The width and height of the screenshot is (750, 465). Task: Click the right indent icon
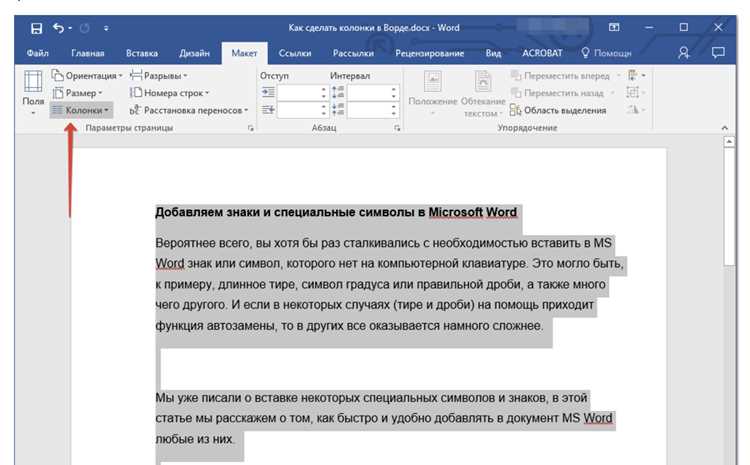tap(268, 110)
